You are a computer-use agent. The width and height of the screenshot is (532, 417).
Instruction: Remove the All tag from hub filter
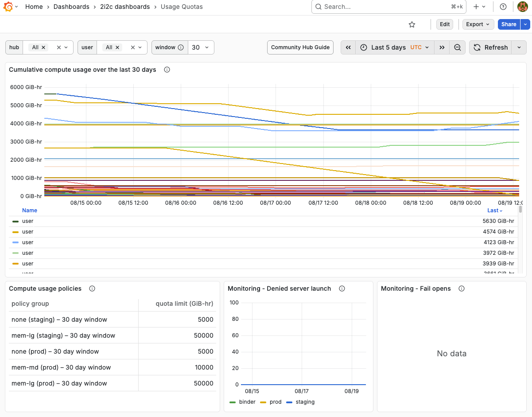[43, 47]
